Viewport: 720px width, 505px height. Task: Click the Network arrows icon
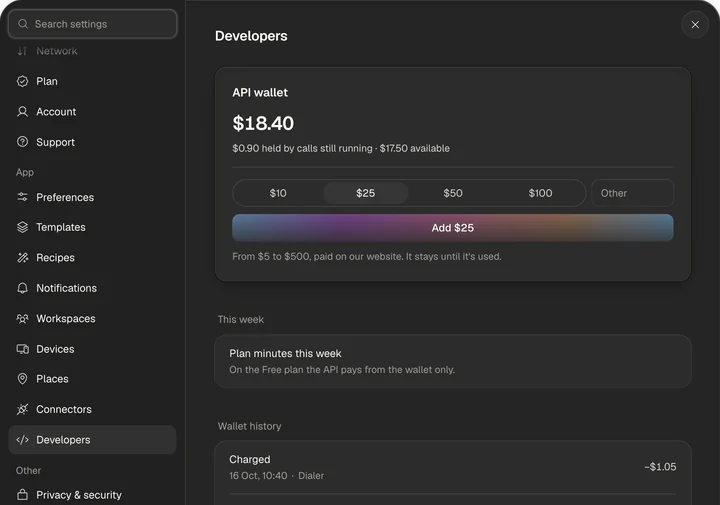[22, 51]
